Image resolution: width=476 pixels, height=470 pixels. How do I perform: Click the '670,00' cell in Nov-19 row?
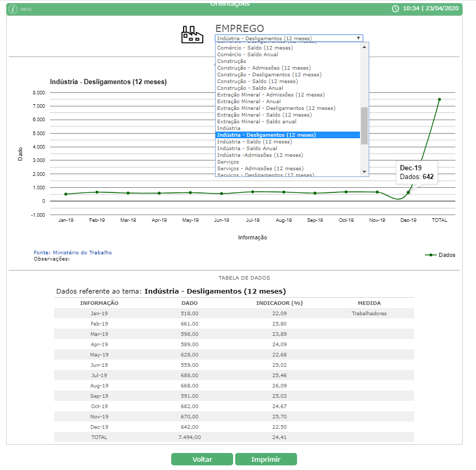tap(189, 416)
